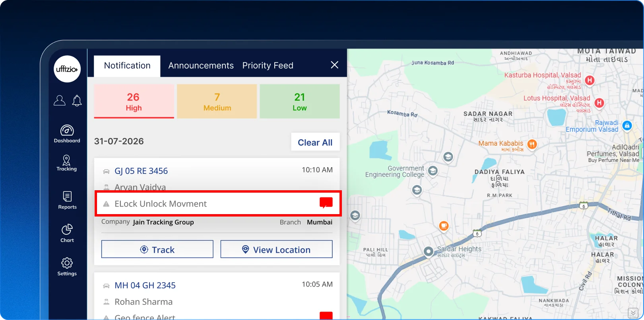The image size is (644, 320).
Task: Filter by 7 Medium priority alerts
Action: (217, 101)
